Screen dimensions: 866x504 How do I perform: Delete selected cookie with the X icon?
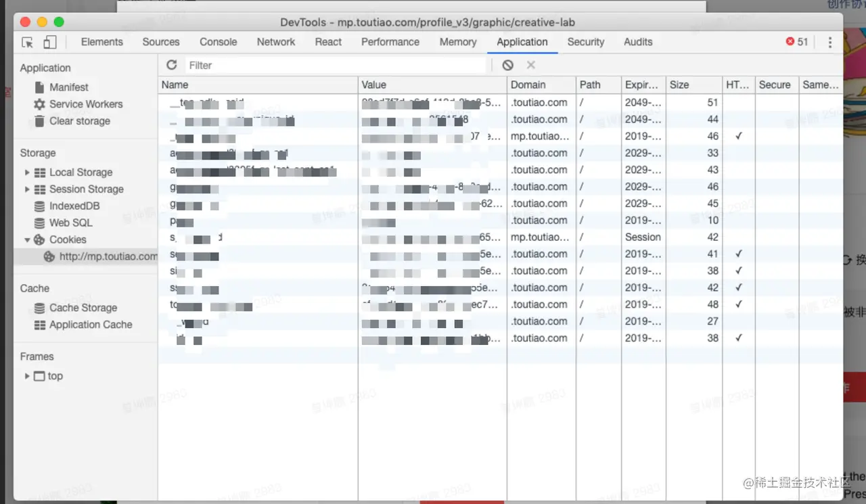click(531, 65)
